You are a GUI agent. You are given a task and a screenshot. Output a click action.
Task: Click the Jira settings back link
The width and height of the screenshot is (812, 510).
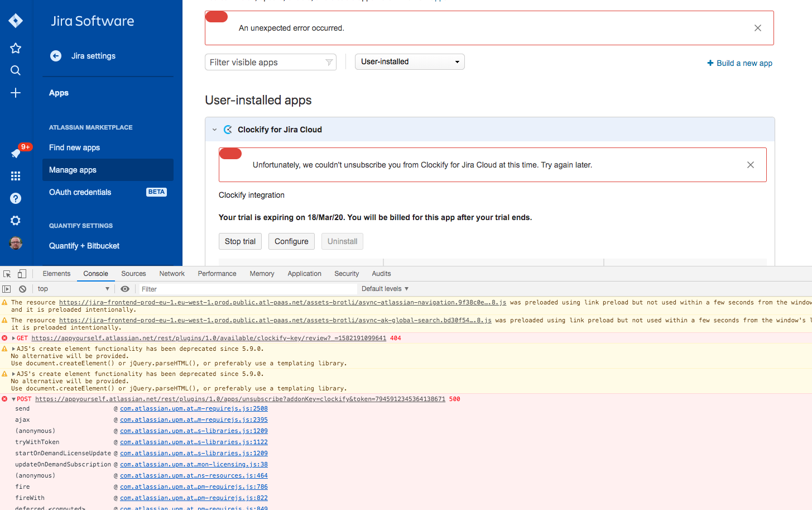(93, 56)
